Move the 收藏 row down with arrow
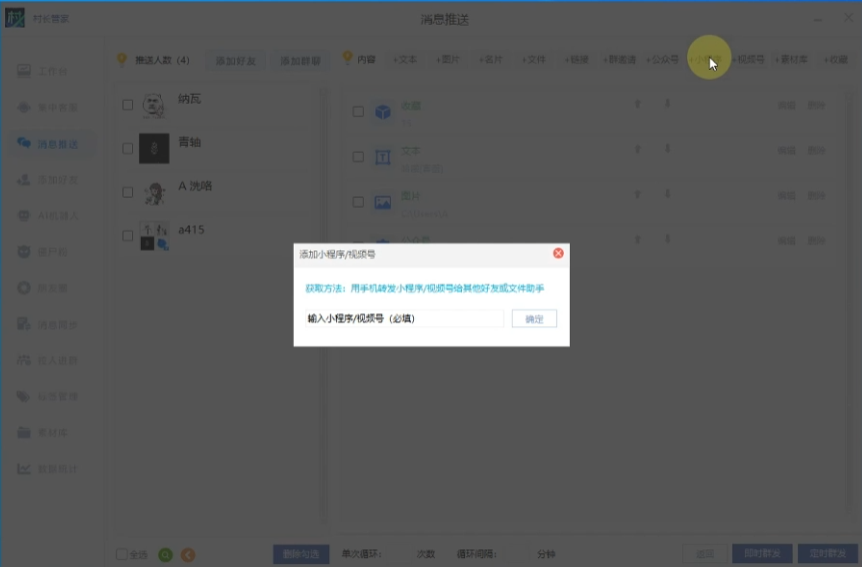This screenshot has width=862, height=567. (x=667, y=103)
